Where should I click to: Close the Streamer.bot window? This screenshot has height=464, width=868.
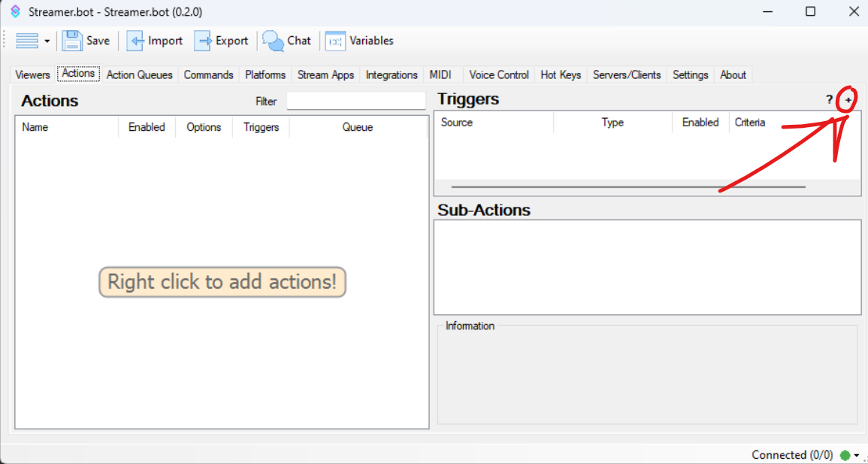[854, 11]
